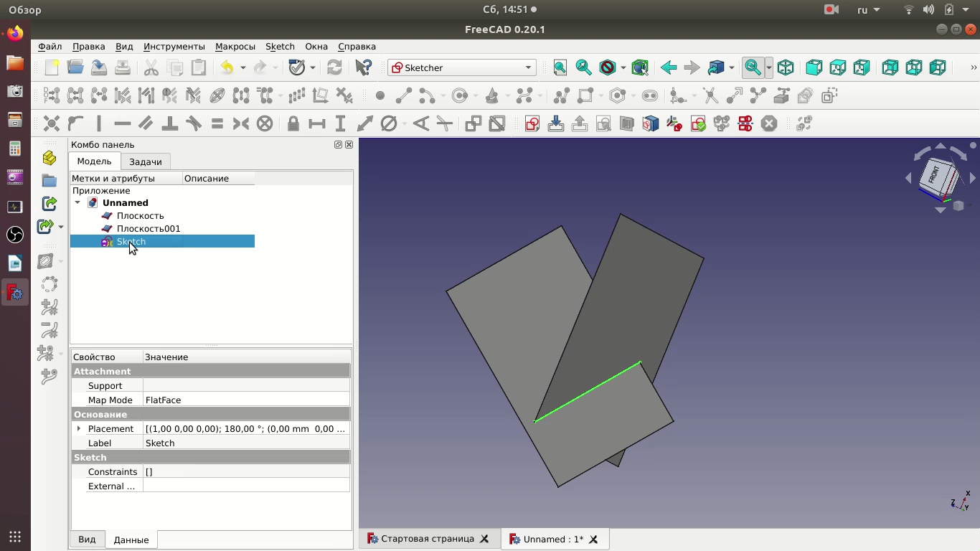Toggle bounding box selection view icon
This screenshot has height=551, width=980.
640,67
